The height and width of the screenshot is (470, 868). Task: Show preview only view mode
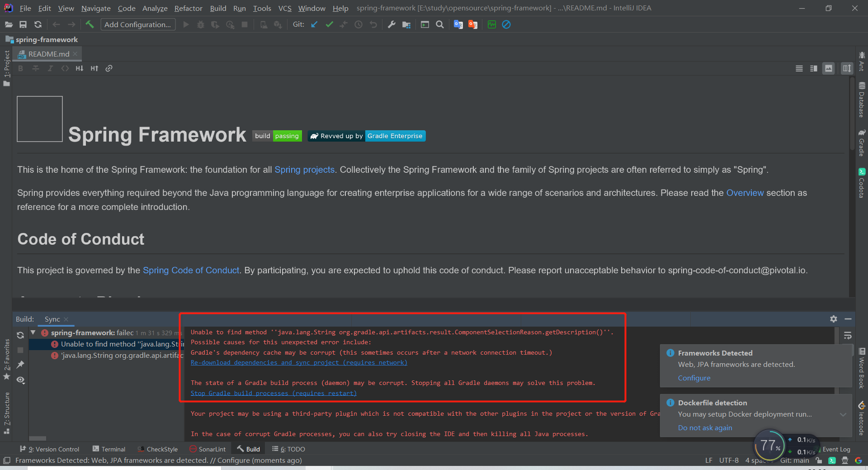828,68
